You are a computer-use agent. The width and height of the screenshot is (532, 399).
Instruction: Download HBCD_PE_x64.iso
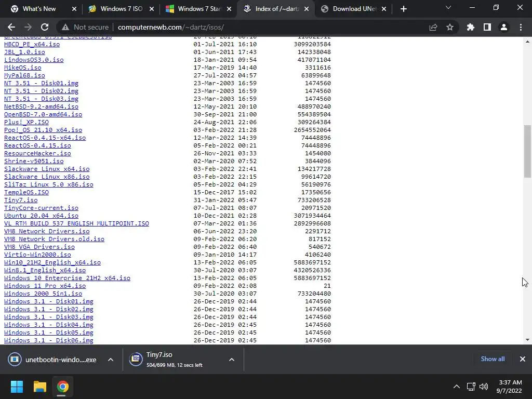32,44
